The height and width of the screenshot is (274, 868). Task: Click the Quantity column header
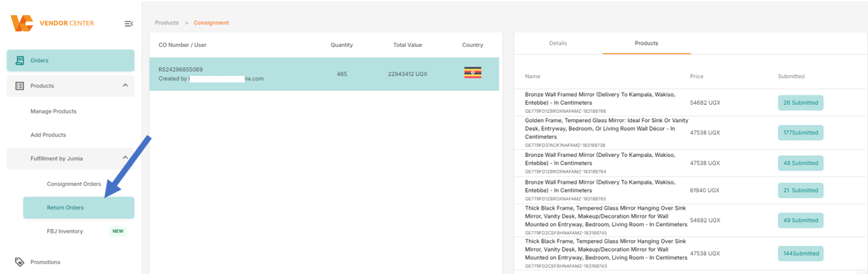(x=342, y=45)
